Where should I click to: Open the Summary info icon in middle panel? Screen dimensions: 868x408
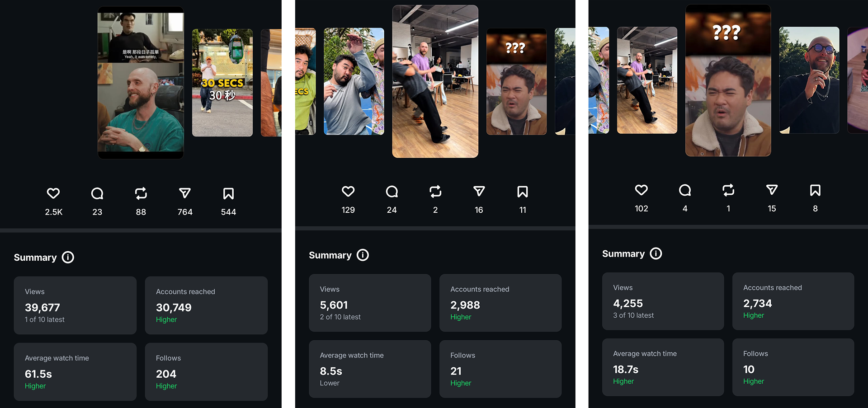363,255
